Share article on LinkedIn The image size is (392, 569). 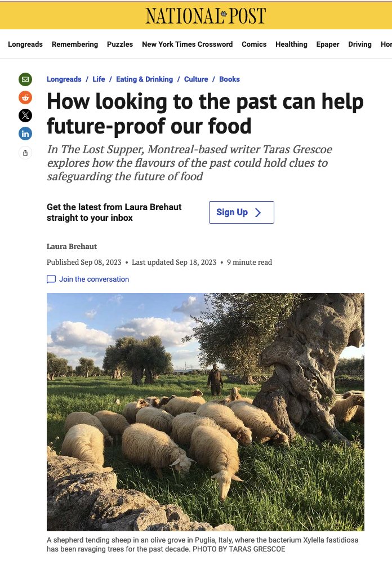click(x=25, y=134)
